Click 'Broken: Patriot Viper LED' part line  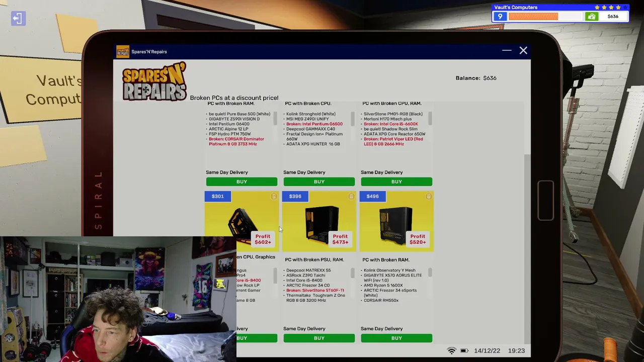[x=393, y=141]
